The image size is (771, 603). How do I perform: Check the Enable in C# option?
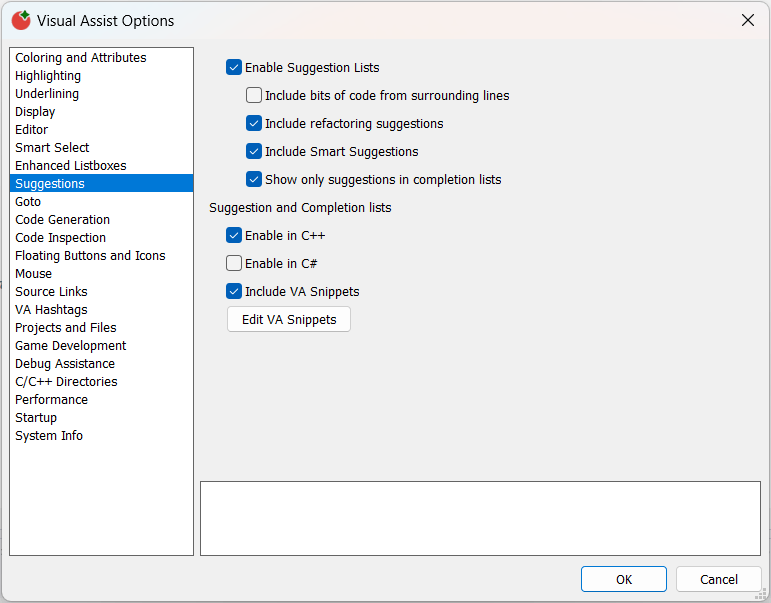(x=234, y=264)
